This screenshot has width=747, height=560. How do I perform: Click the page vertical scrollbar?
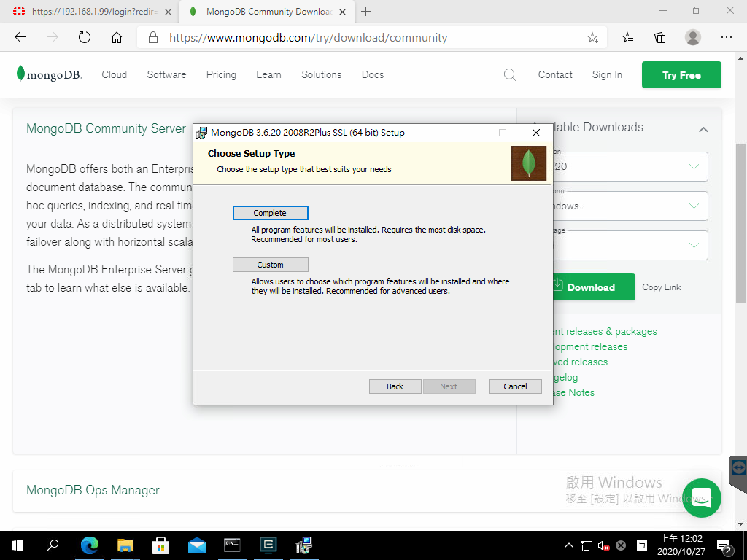(x=741, y=223)
